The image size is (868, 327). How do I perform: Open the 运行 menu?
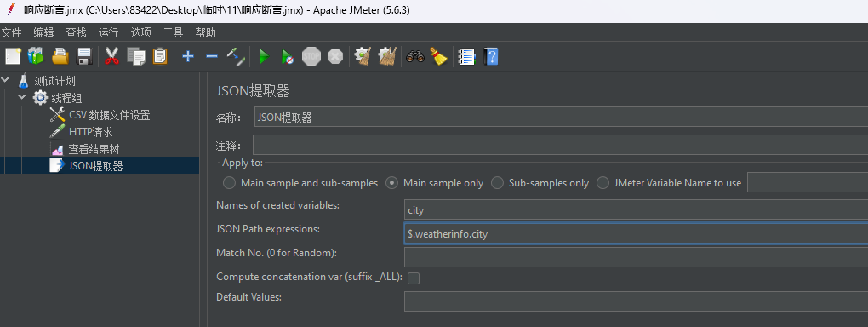[x=108, y=32]
